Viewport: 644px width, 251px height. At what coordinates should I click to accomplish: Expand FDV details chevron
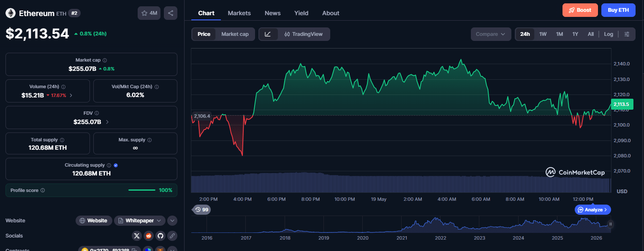(x=107, y=122)
